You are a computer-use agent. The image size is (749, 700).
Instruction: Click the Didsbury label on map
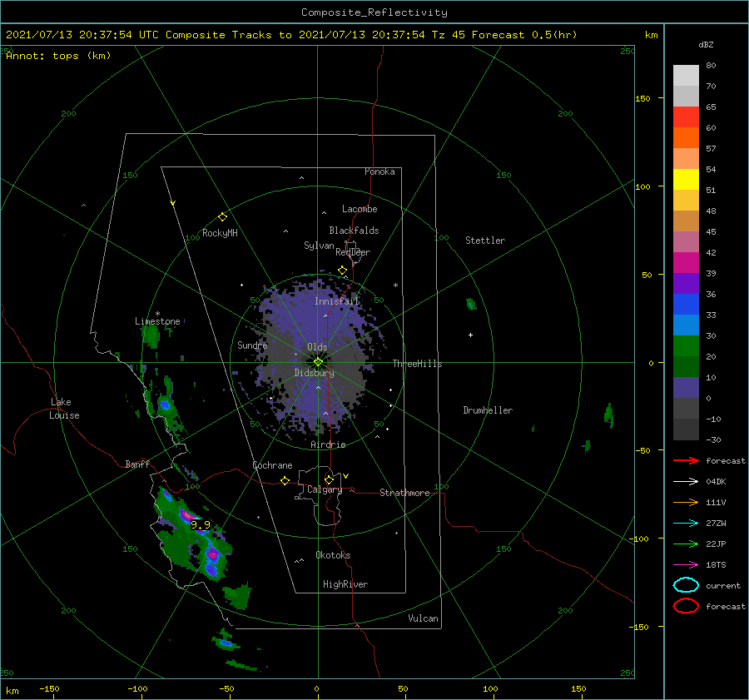(314, 373)
